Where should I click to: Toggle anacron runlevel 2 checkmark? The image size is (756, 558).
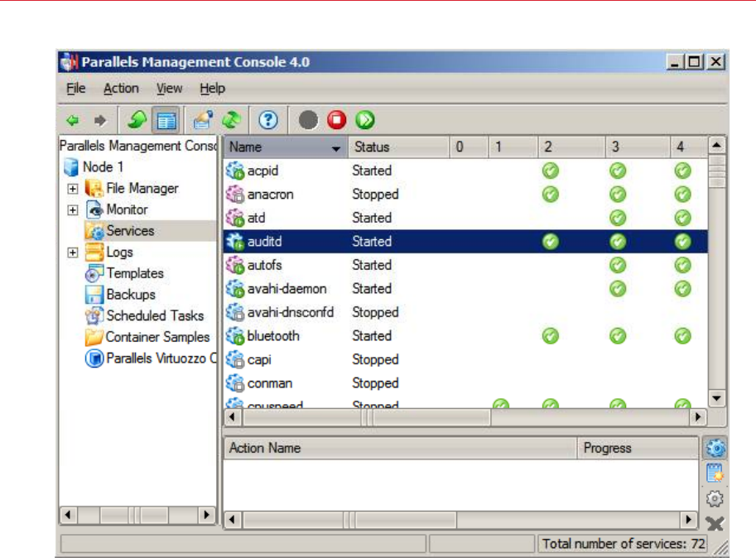(550, 195)
